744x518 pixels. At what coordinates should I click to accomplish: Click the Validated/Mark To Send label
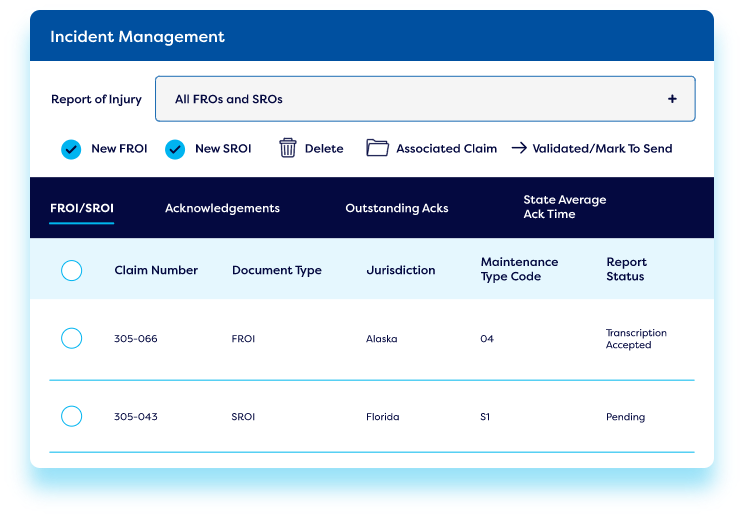(x=602, y=148)
